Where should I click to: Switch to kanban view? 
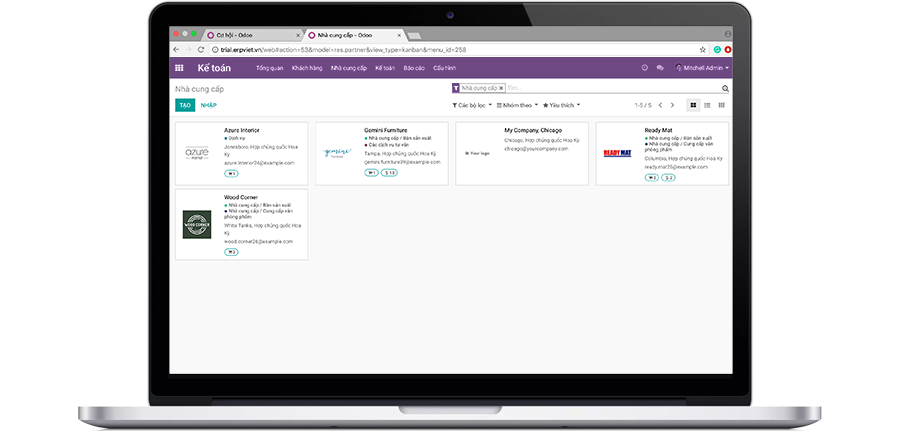click(694, 105)
